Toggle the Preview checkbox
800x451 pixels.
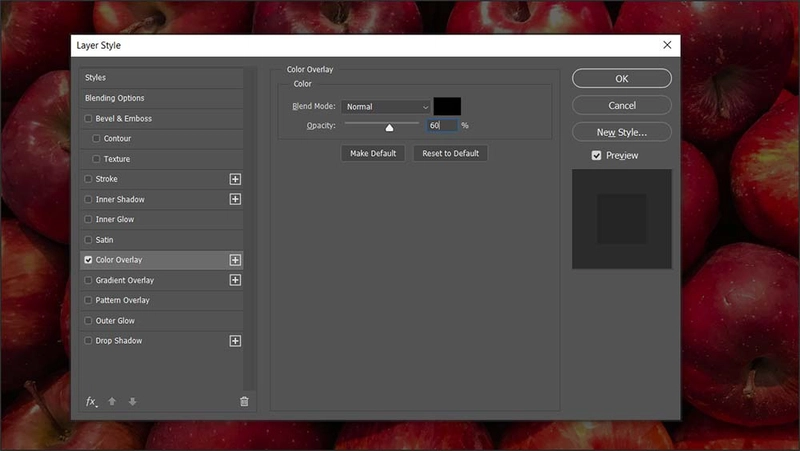coord(596,155)
